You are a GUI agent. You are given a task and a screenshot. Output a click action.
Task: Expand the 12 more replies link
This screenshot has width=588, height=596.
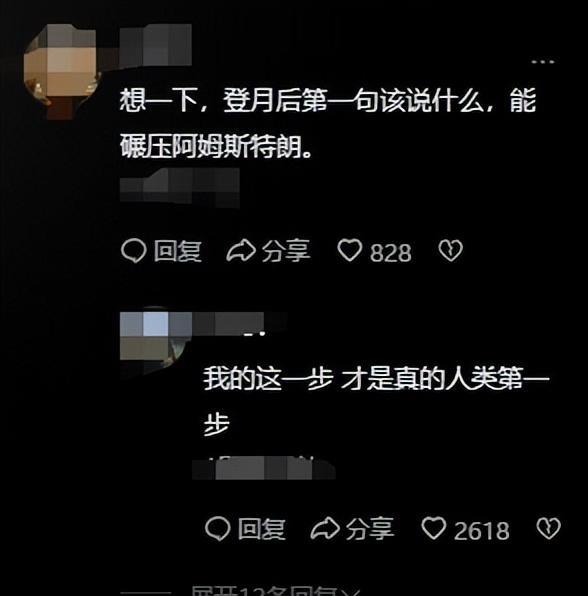[x=276, y=590]
